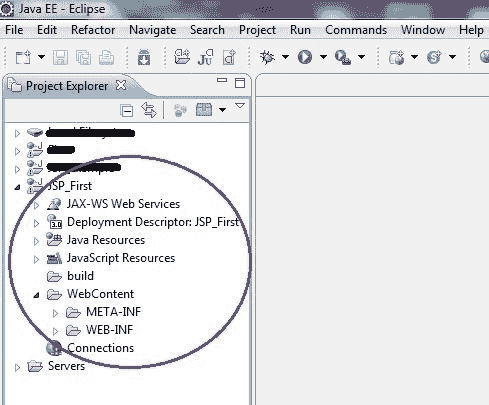This screenshot has height=405, width=489.
Task: Open the Run dropdown arrow
Action: coord(323,57)
